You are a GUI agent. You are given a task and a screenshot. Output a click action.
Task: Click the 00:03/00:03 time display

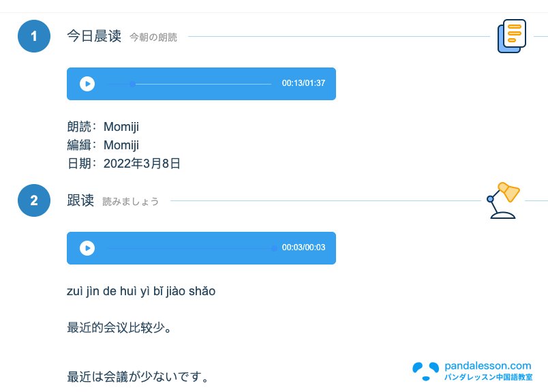coord(303,247)
